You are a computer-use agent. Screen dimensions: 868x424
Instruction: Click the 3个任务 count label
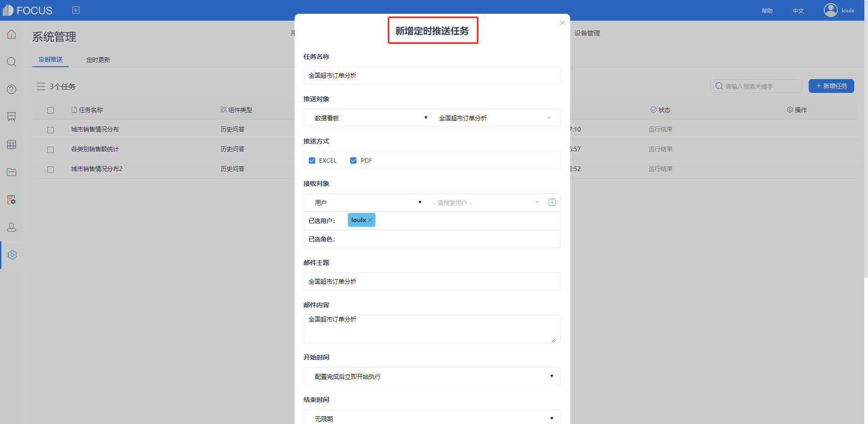[62, 86]
